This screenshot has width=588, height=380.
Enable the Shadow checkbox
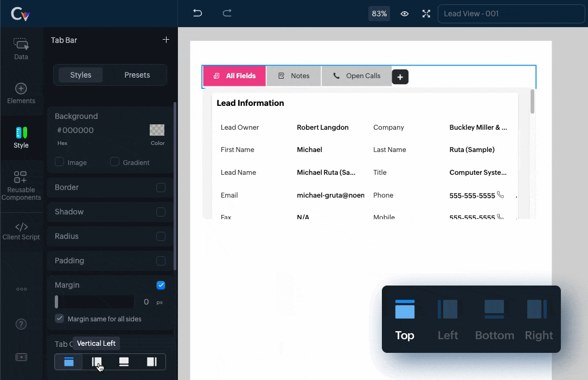[161, 212]
